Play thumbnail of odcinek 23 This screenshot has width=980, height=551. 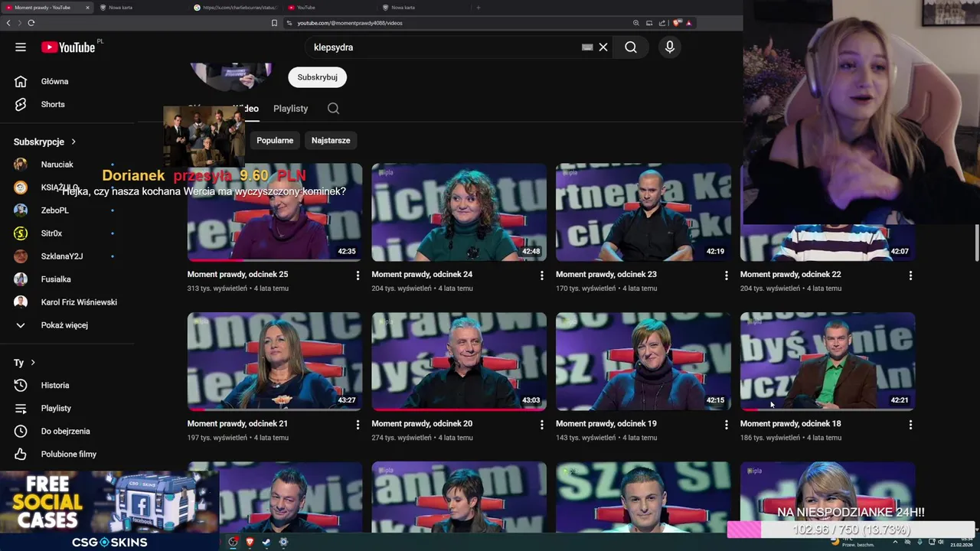pyautogui.click(x=643, y=212)
